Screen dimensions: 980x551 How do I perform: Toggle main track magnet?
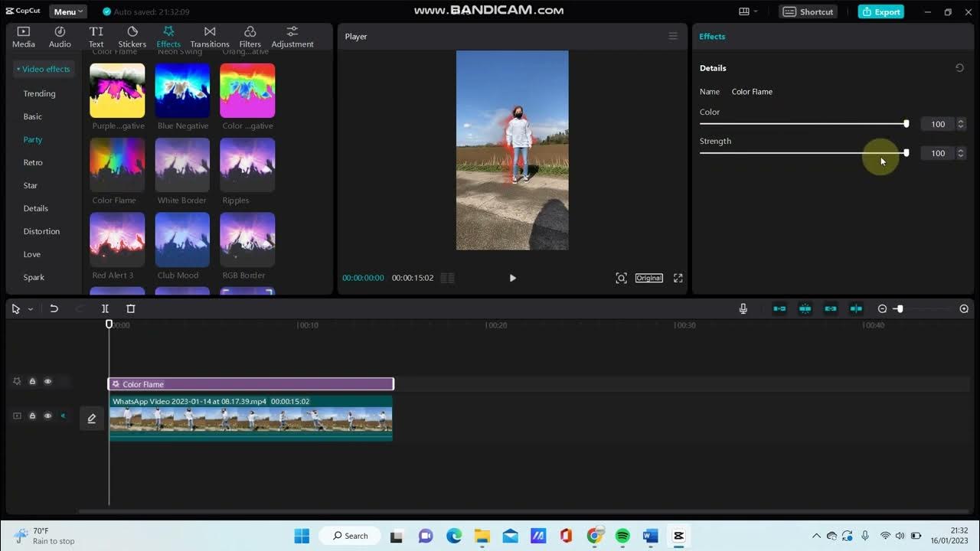[x=779, y=308]
